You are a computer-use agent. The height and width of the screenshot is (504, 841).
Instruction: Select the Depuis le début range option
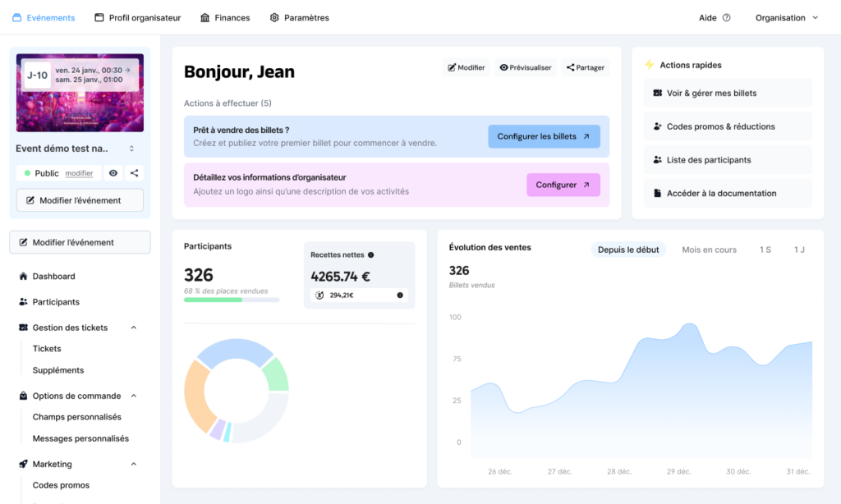click(x=628, y=250)
